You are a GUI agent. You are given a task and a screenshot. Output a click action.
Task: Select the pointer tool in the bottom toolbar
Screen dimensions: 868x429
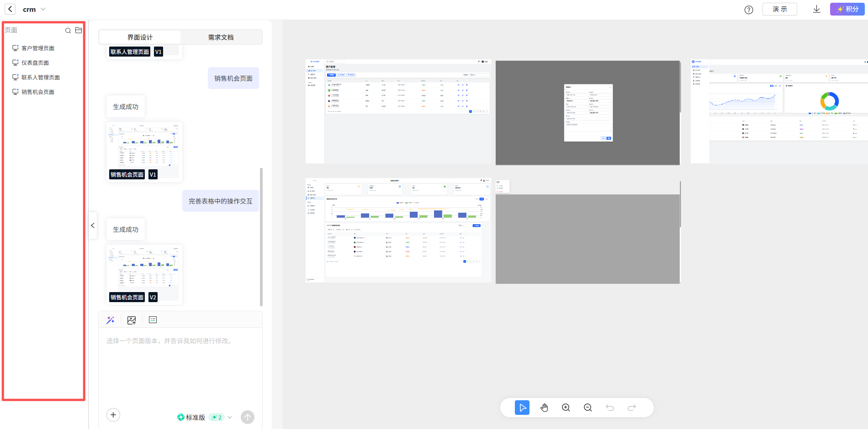pos(522,408)
